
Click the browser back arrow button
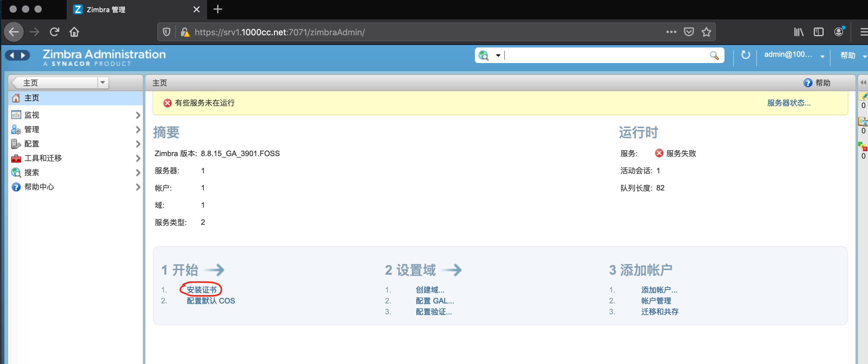pos(14,32)
